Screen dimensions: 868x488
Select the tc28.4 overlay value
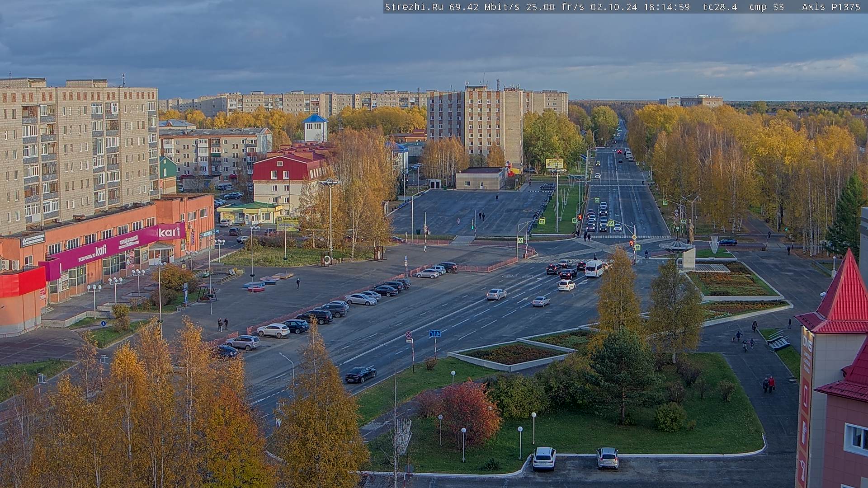[720, 7]
